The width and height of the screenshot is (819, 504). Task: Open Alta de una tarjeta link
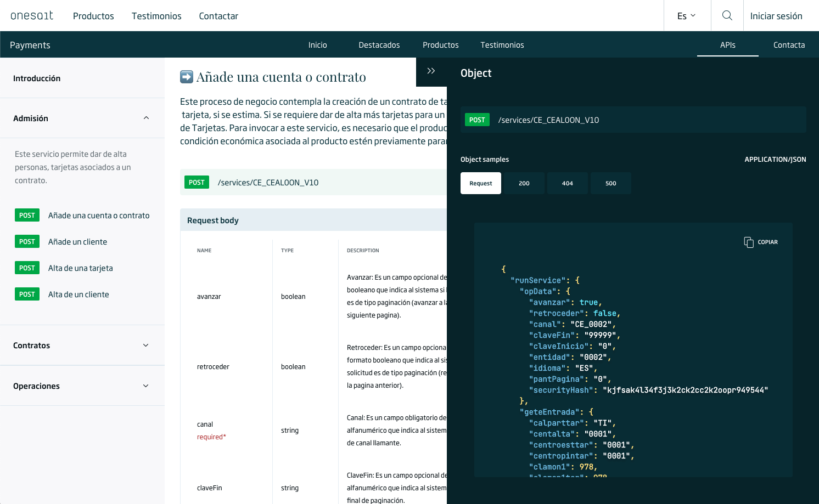coord(81,268)
